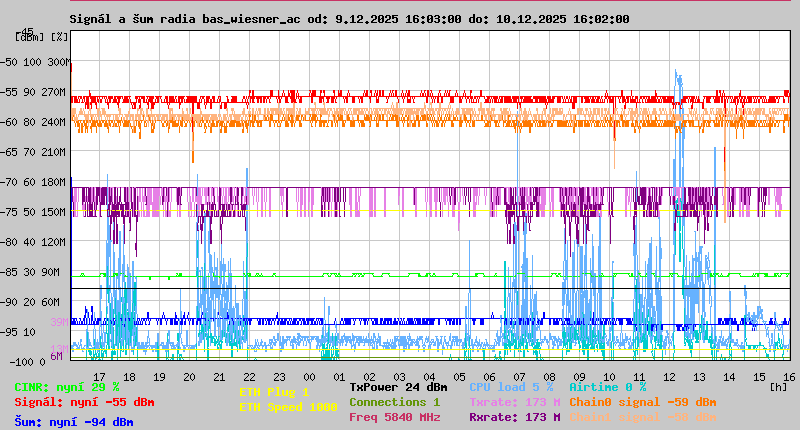This screenshot has width=800, height=430.
Task: Click the 20 hour mark on the time axis
Action: pos(190,376)
